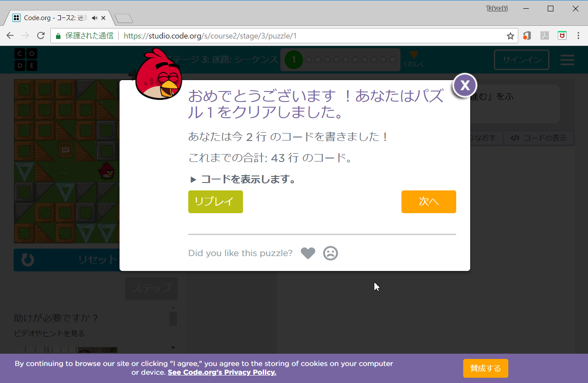This screenshot has height=383, width=588.
Task: Click the 賛成する cookie agree button
Action: (486, 369)
